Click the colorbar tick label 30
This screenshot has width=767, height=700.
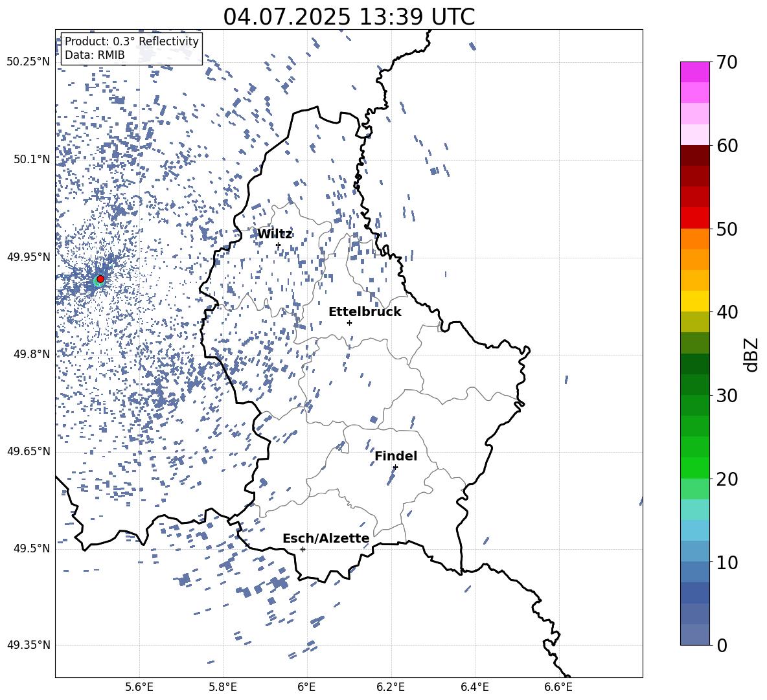click(726, 396)
